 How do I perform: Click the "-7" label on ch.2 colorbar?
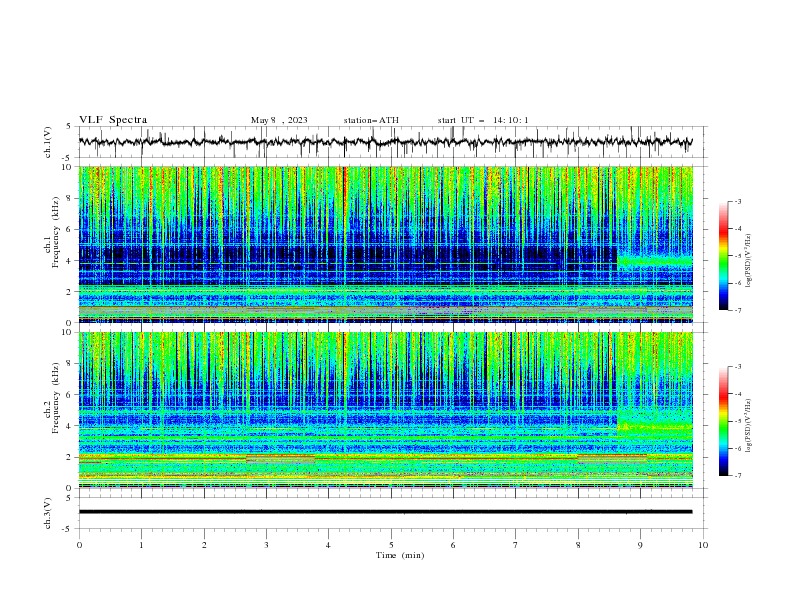click(737, 475)
